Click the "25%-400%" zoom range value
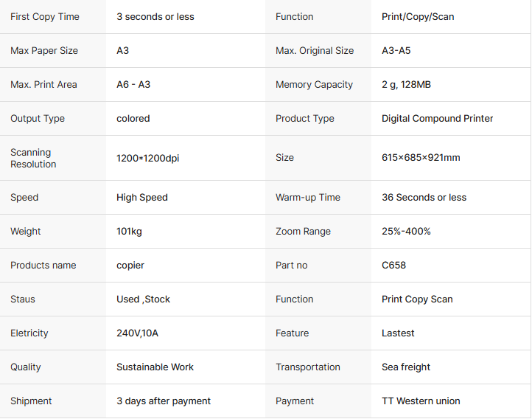532x419 pixels. coord(406,232)
